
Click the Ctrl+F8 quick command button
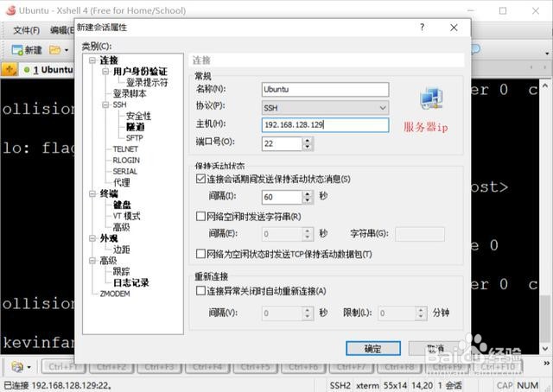click(399, 367)
